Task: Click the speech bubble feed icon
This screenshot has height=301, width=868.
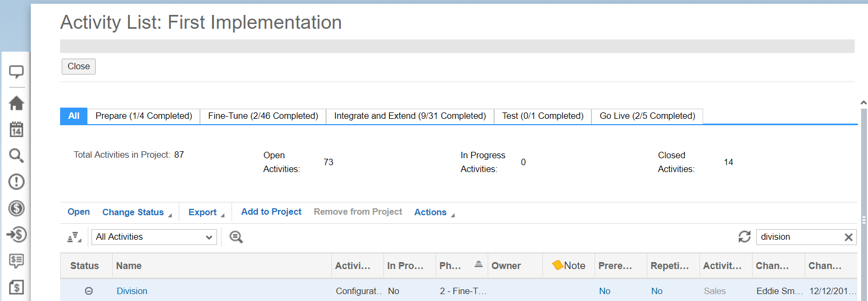Action: (x=16, y=71)
